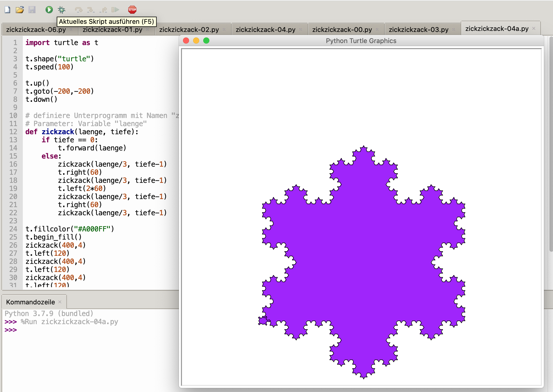The height and width of the screenshot is (392, 553).
Task: Close the Kommandozeile shell tab
Action: [x=60, y=302]
